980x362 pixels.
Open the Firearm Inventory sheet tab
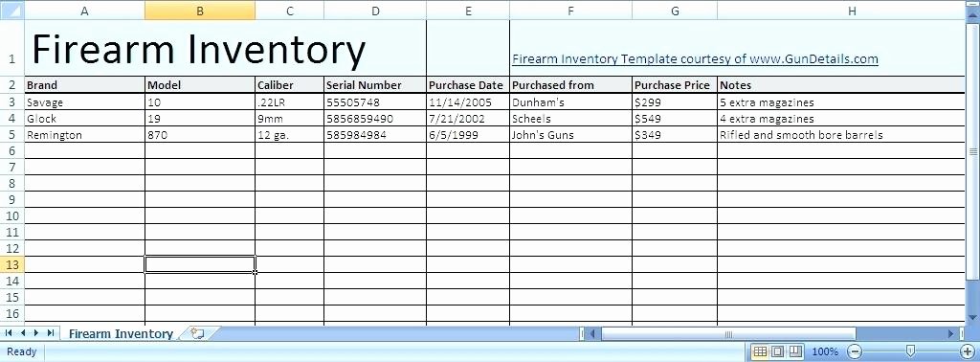pyautogui.click(x=121, y=333)
